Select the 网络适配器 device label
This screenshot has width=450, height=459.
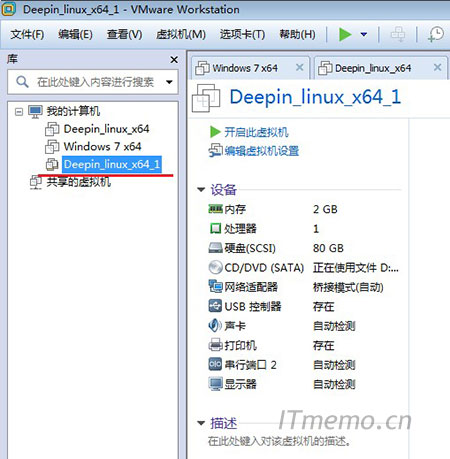point(251,287)
